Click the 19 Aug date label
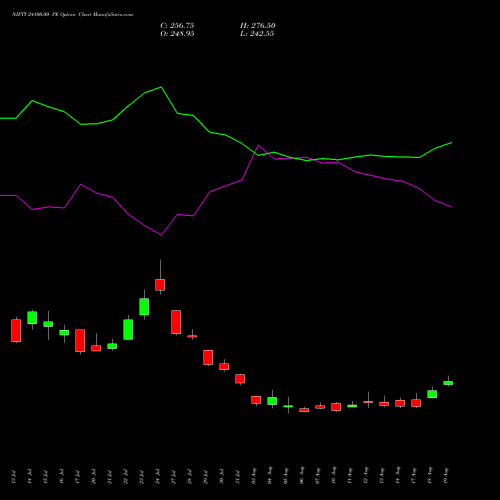 [446, 476]
